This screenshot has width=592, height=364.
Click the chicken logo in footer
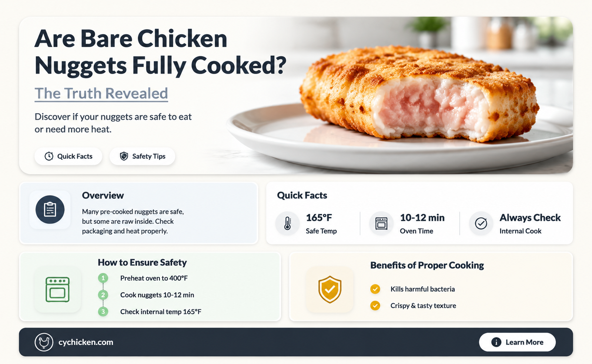tap(44, 342)
